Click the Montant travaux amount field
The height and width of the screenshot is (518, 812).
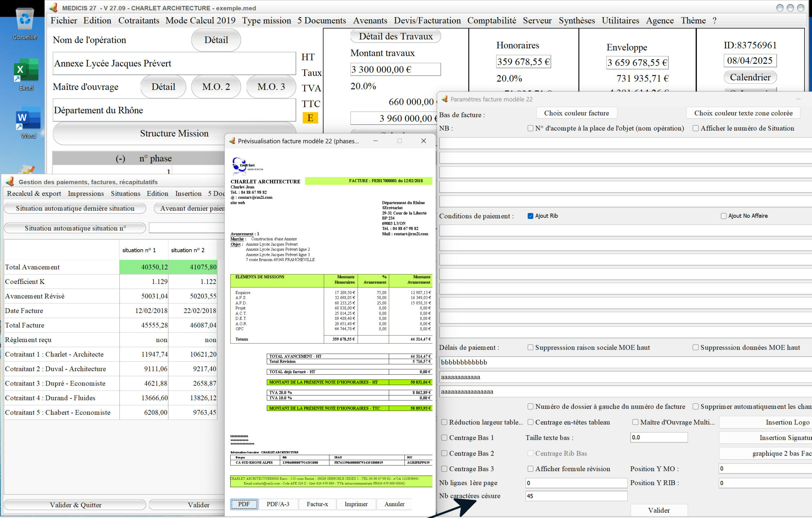click(x=396, y=69)
